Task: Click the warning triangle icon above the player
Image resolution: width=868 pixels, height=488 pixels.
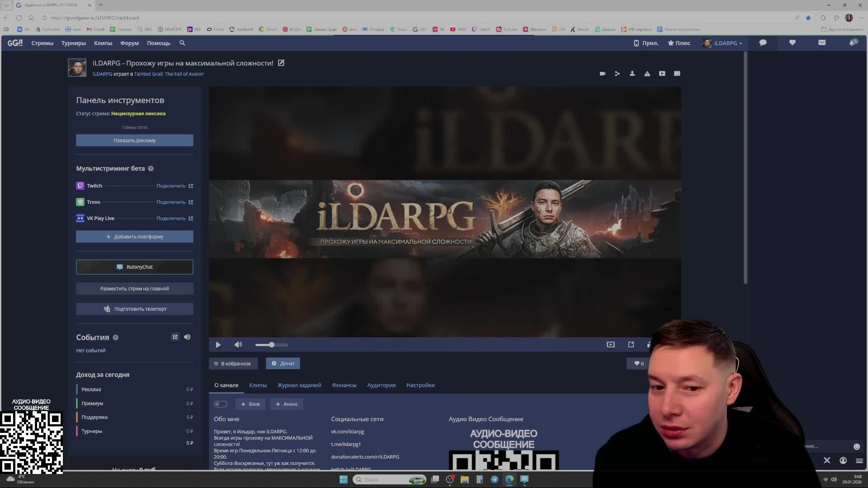Action: point(647,74)
